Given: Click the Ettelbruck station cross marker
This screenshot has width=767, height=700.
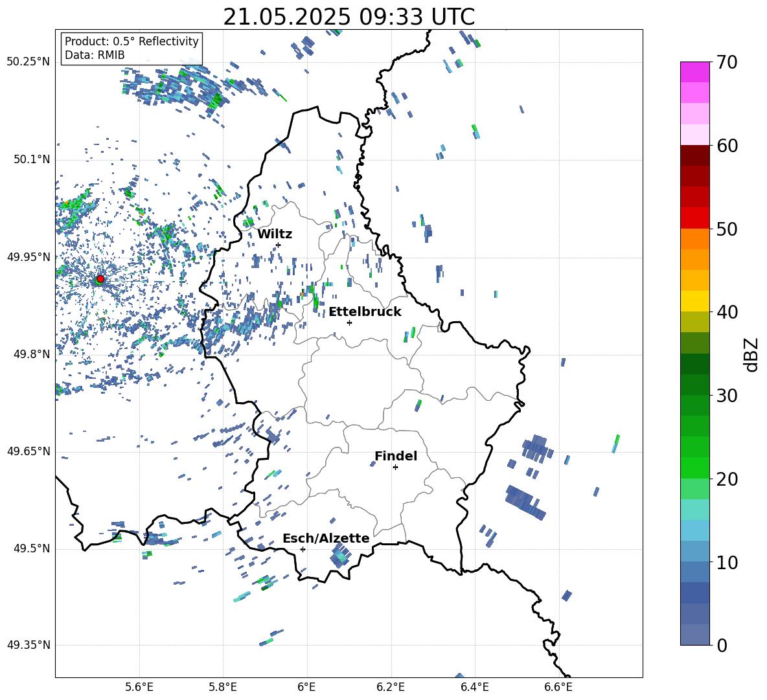Looking at the screenshot, I should click(x=349, y=322).
